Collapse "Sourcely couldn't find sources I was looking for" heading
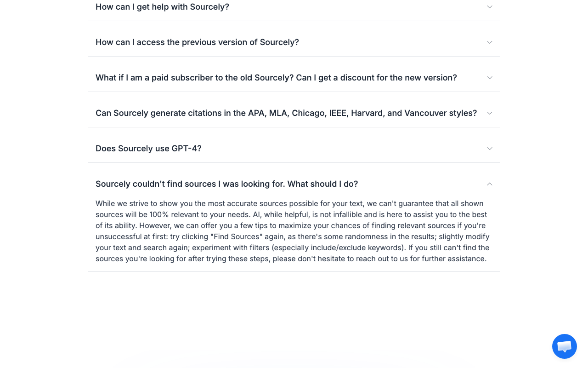The height and width of the screenshot is (368, 588). (x=294, y=184)
